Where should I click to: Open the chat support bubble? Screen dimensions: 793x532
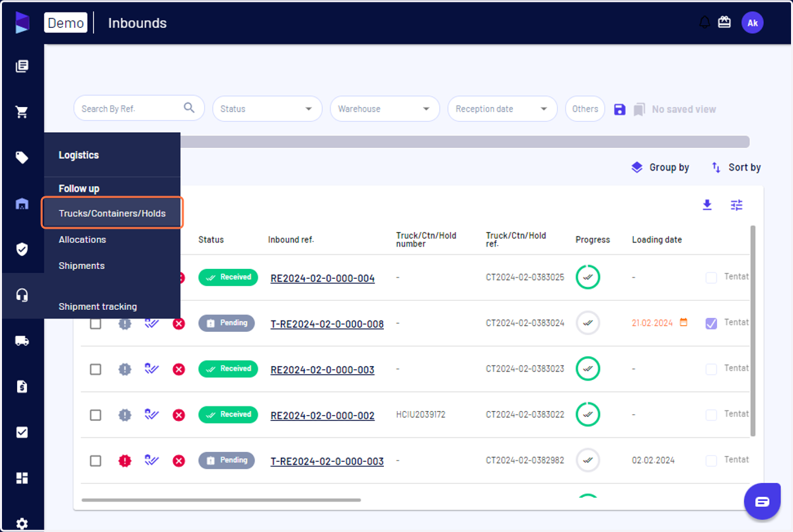click(x=762, y=502)
